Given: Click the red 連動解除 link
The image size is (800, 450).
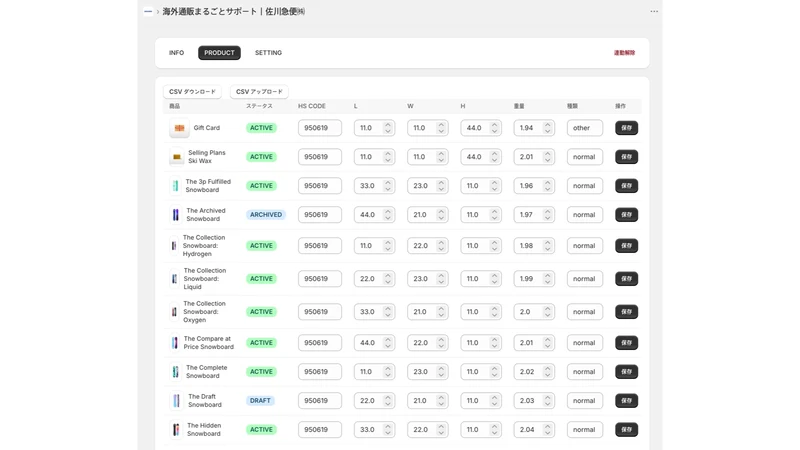Looking at the screenshot, I should coord(624,53).
